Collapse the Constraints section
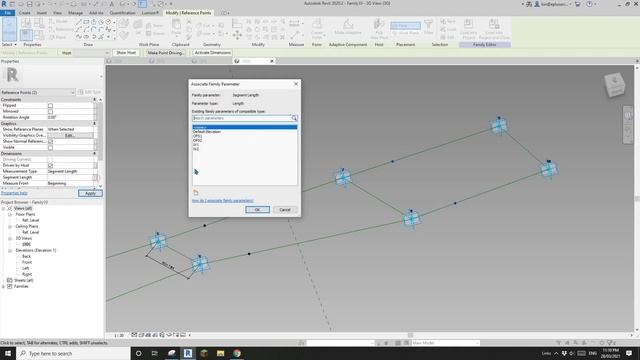This screenshot has width=640, height=360. (94, 100)
